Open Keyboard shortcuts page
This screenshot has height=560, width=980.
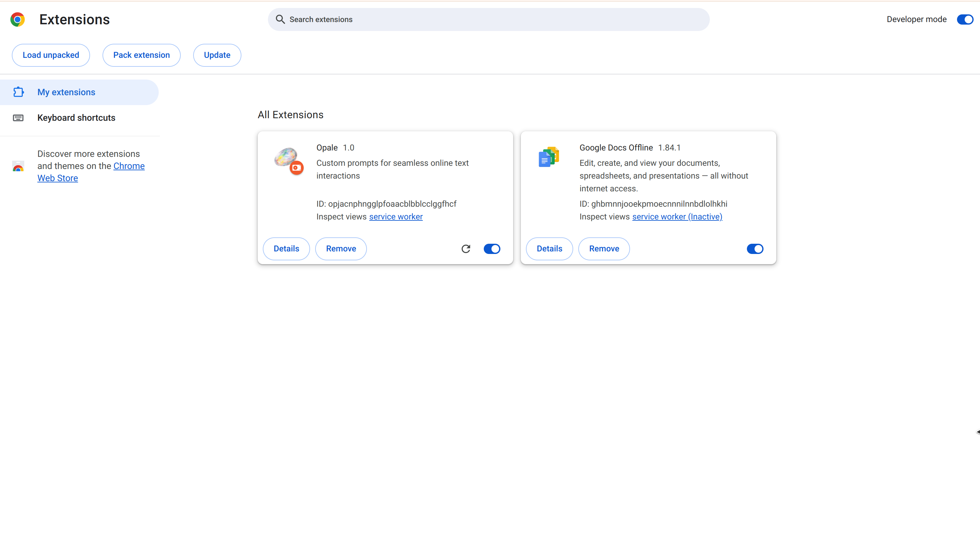[76, 118]
